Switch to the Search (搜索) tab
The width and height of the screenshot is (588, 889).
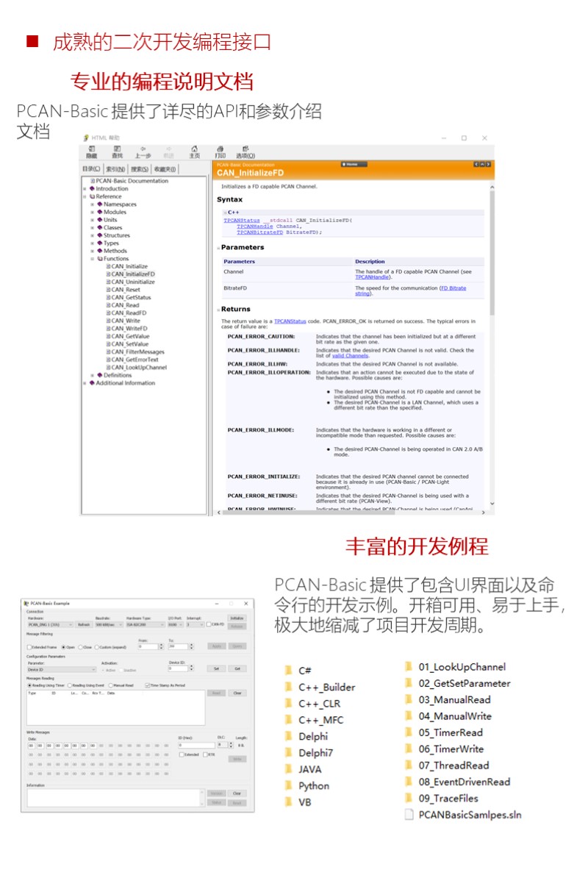(140, 169)
